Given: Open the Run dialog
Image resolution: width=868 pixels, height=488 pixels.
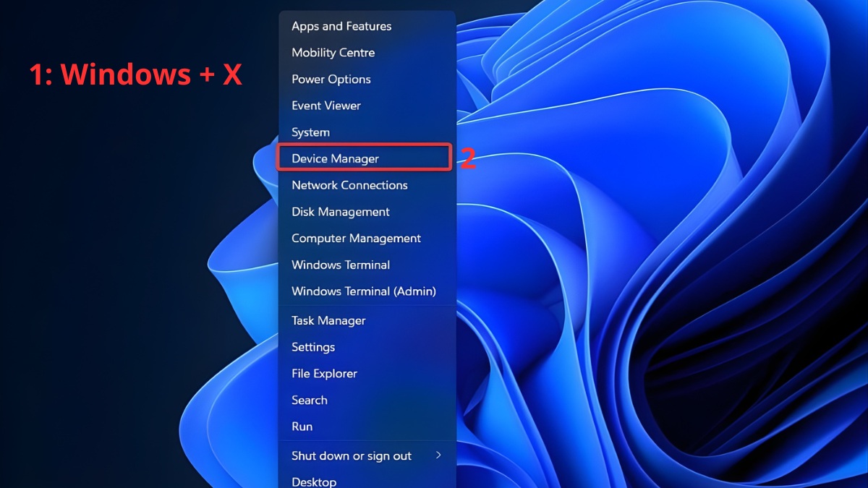Looking at the screenshot, I should point(302,427).
